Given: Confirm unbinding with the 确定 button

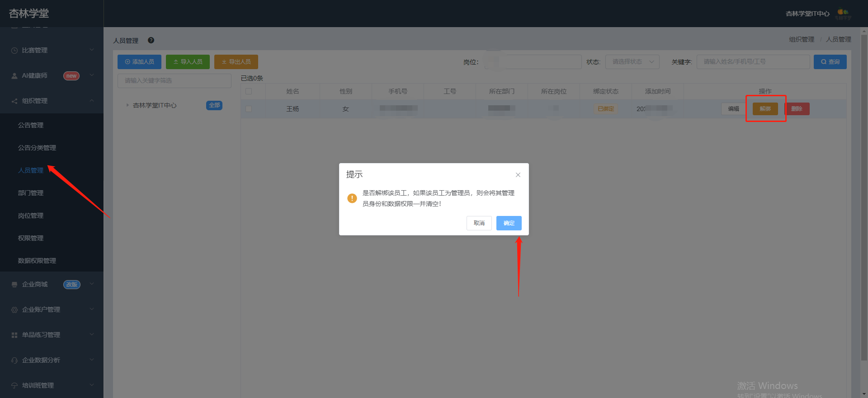Looking at the screenshot, I should tap(509, 223).
